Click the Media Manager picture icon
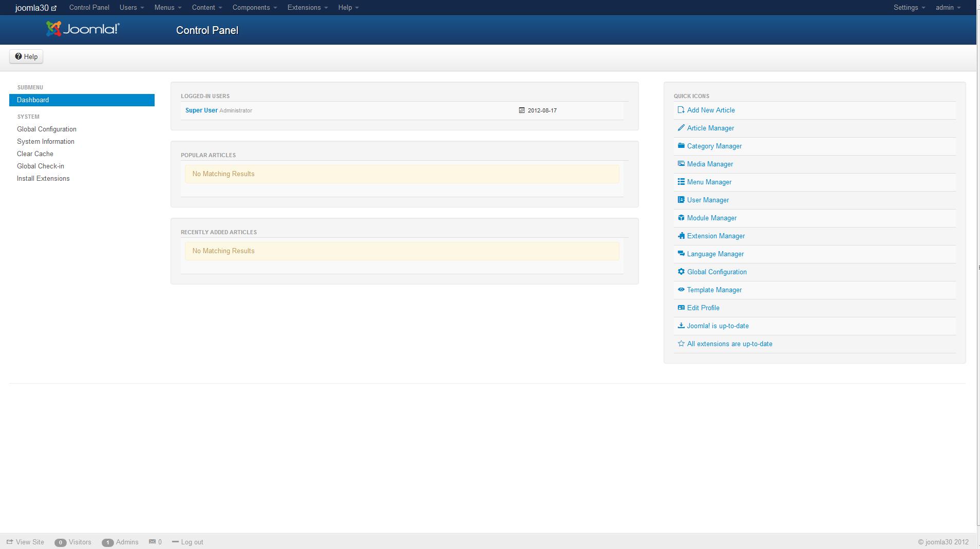 (681, 164)
